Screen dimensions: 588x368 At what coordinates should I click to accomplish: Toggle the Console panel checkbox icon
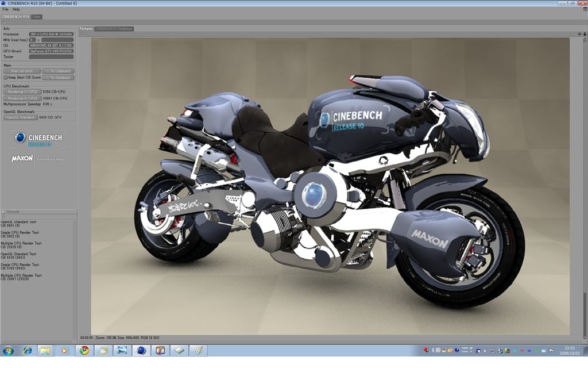pos(3,212)
